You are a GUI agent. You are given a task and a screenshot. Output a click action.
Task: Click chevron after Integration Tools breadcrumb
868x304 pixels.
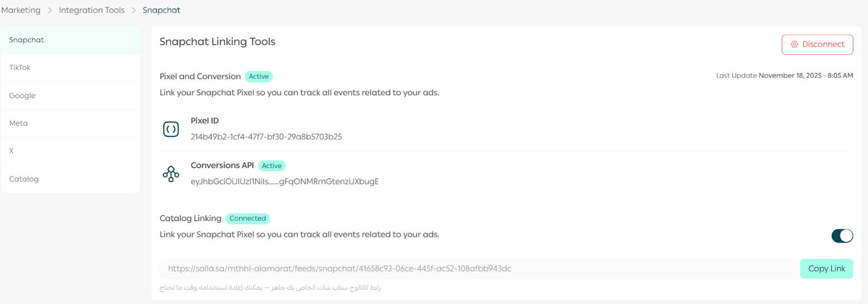[x=133, y=10]
